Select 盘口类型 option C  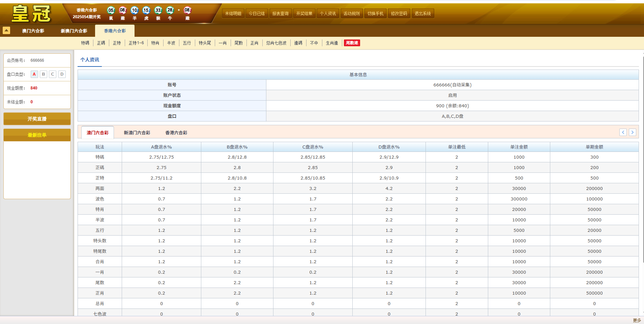coord(52,74)
